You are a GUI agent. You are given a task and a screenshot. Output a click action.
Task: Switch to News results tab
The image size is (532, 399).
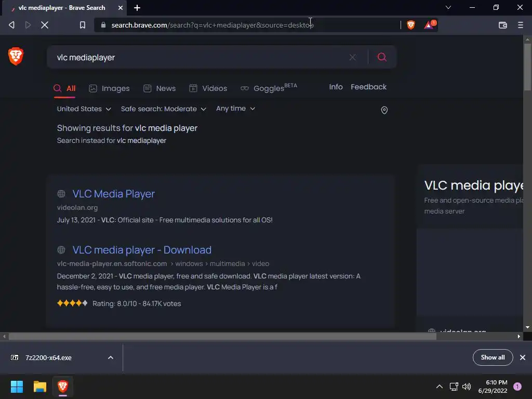pyautogui.click(x=159, y=88)
